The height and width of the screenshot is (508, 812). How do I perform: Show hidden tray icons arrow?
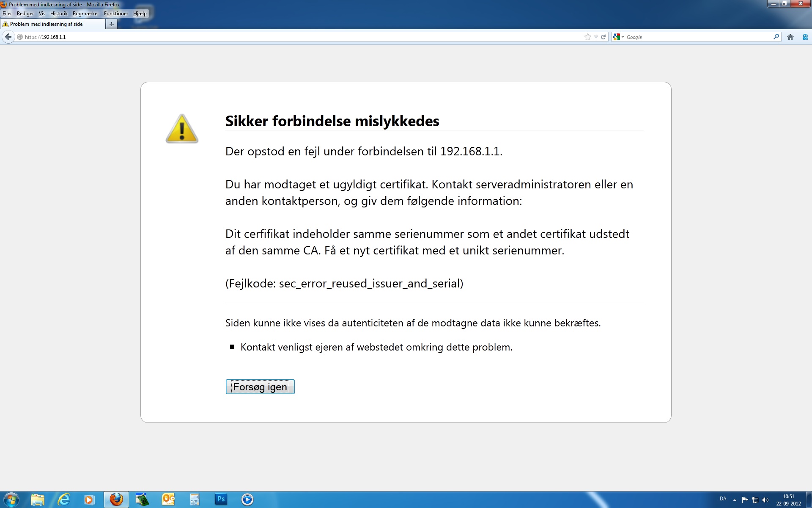coord(735,500)
